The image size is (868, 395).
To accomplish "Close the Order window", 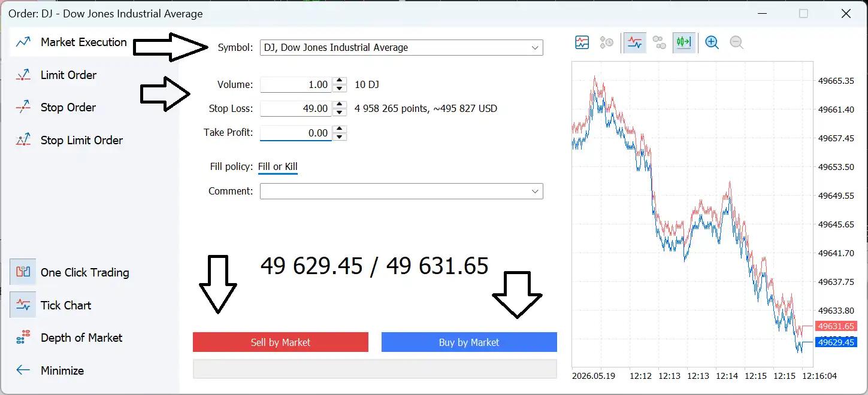I will click(x=846, y=13).
